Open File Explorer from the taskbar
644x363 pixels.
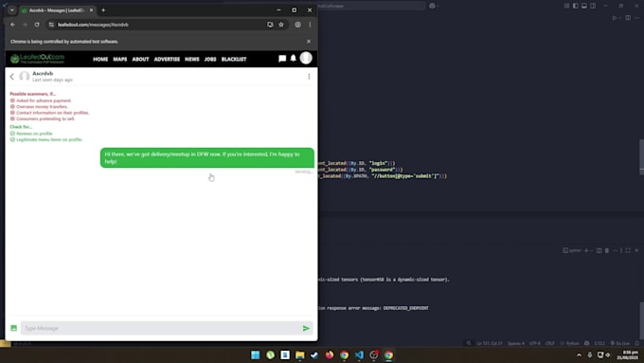tap(300, 354)
